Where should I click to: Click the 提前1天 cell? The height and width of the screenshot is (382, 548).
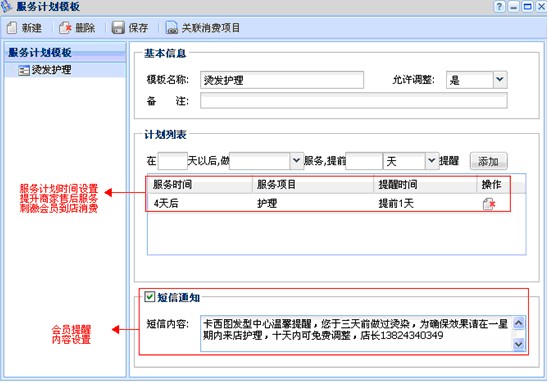tap(396, 203)
